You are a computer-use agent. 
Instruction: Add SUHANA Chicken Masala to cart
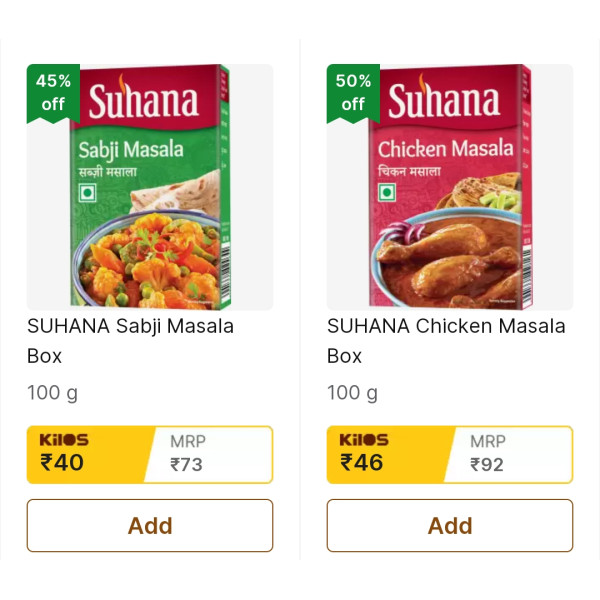coord(450,525)
